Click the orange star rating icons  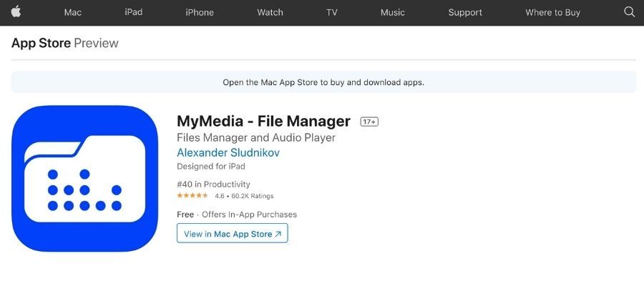pyautogui.click(x=192, y=196)
